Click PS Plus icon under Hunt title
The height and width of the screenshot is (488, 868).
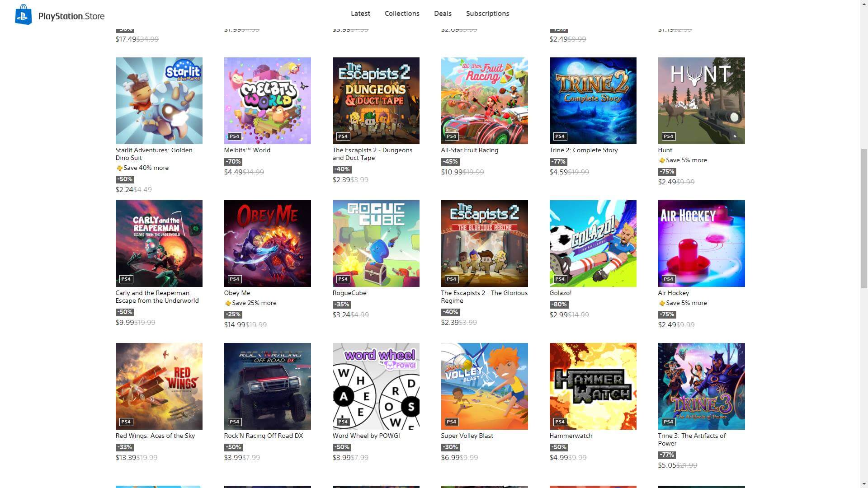(x=662, y=160)
